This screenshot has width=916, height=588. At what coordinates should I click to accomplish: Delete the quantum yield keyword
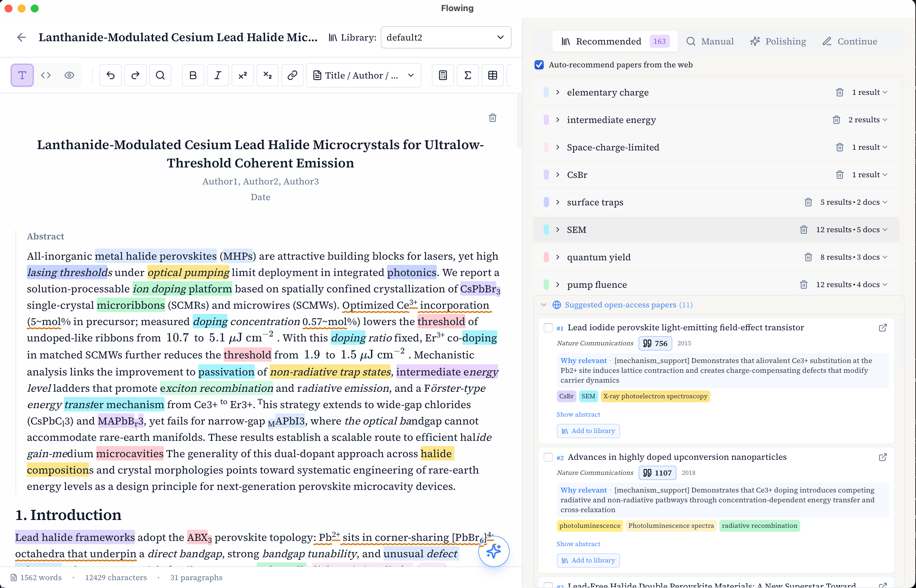(x=808, y=257)
